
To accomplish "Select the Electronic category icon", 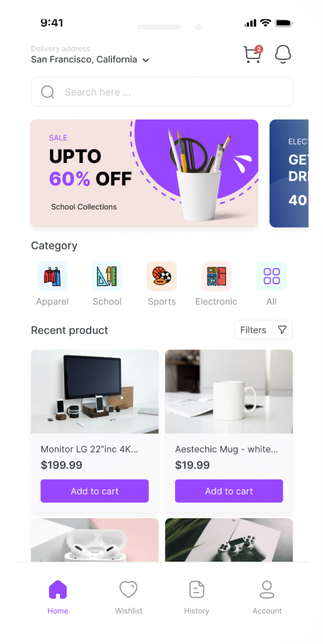I will 217,276.
